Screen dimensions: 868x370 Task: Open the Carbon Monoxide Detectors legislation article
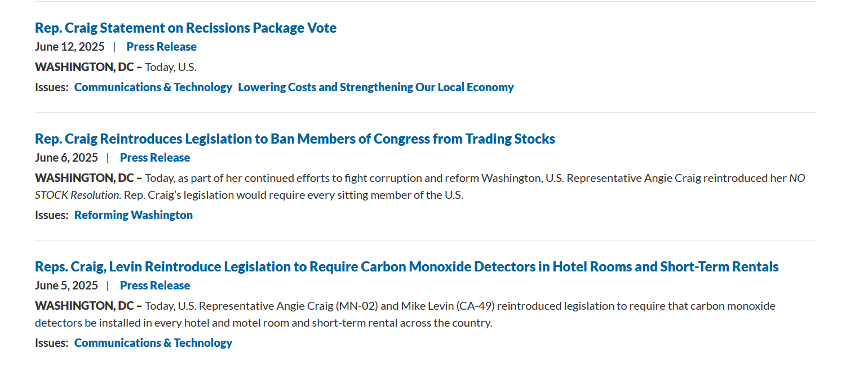coord(406,266)
